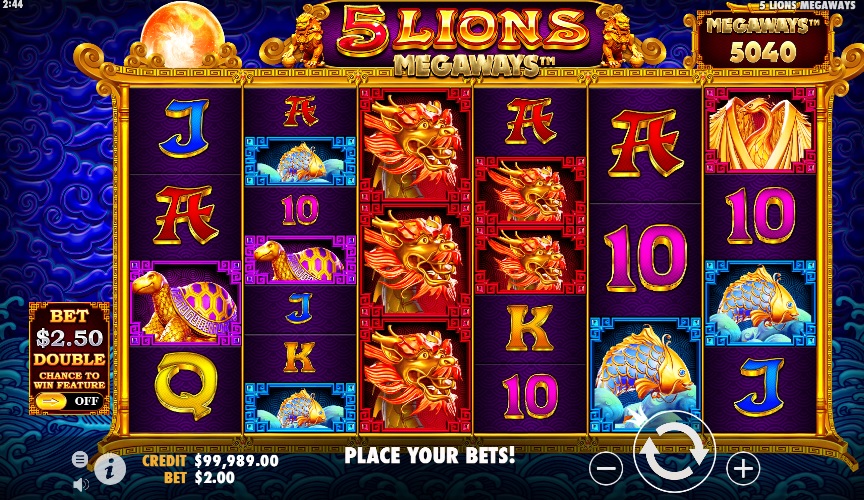Screen dimensions: 864x500
Task: Open the game info icon
Action: tap(110, 469)
